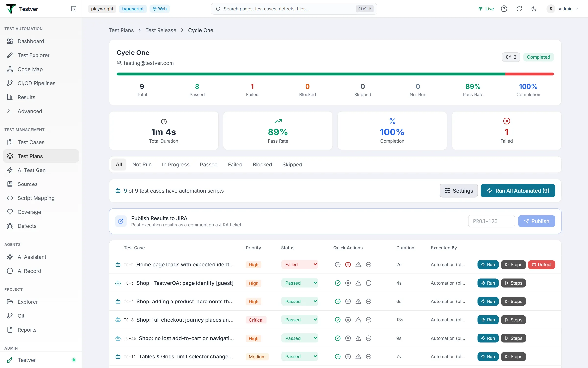The height and width of the screenshot is (368, 588).
Task: Open the Test Release breadcrumb link
Action: pos(161,30)
